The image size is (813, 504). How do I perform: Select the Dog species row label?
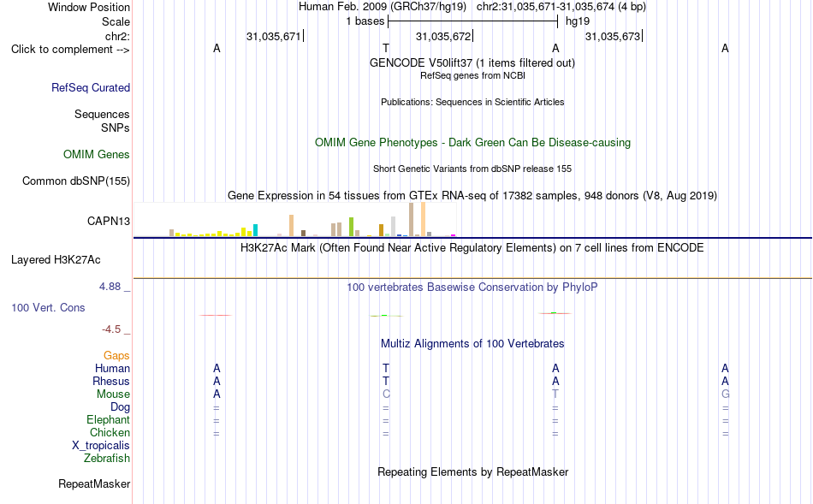tap(120, 407)
